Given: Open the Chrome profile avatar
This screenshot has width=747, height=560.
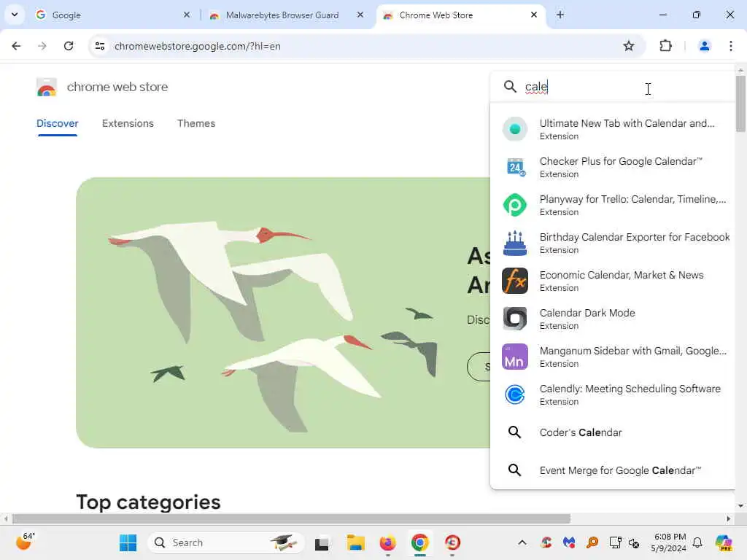Looking at the screenshot, I should tap(704, 46).
